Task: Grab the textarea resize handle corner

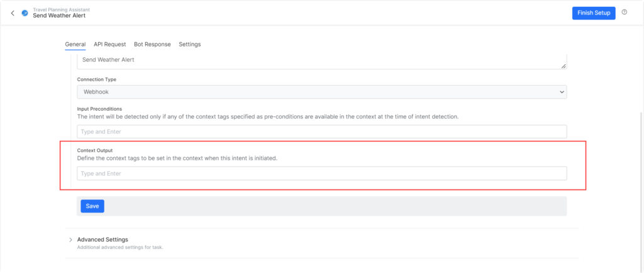Action: pos(563,66)
